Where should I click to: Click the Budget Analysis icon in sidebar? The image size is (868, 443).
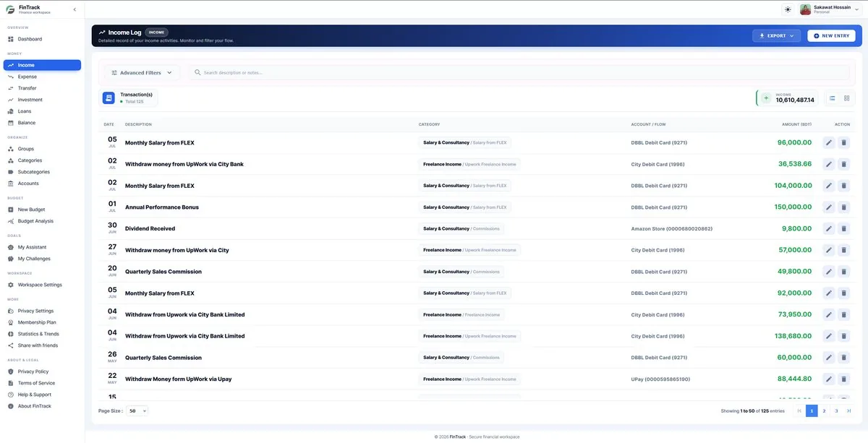point(11,221)
